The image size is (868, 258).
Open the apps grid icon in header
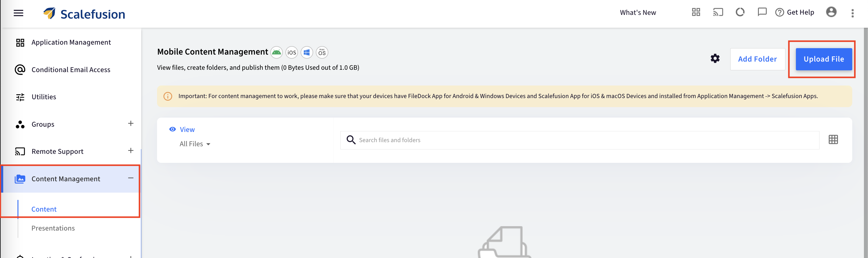[x=696, y=13]
